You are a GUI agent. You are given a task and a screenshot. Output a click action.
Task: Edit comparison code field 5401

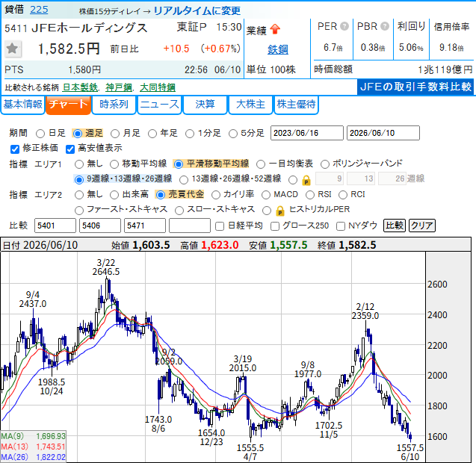pos(55,226)
